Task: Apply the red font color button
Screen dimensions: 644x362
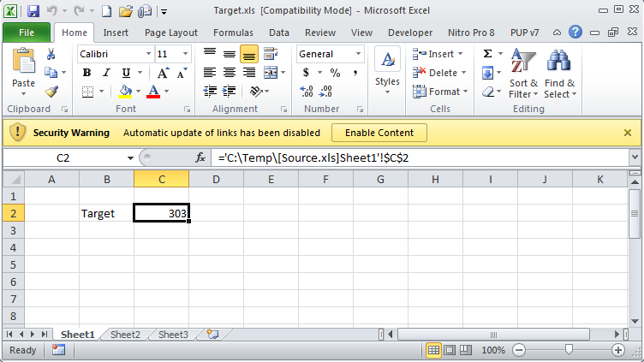Action: point(153,91)
